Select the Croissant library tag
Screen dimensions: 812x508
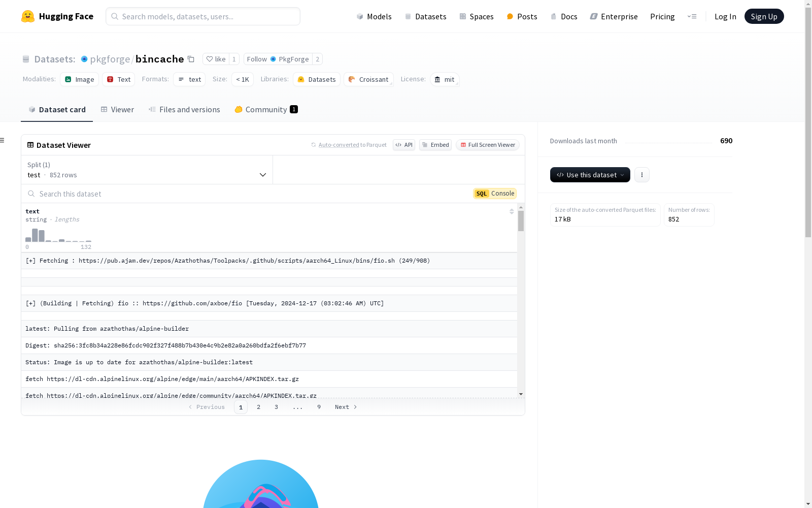[368, 79]
